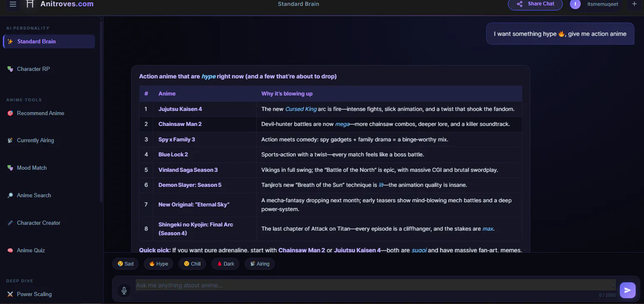This screenshot has height=304, width=644.
Task: Click the 'Cursed King' highlighted text
Action: pyautogui.click(x=301, y=109)
